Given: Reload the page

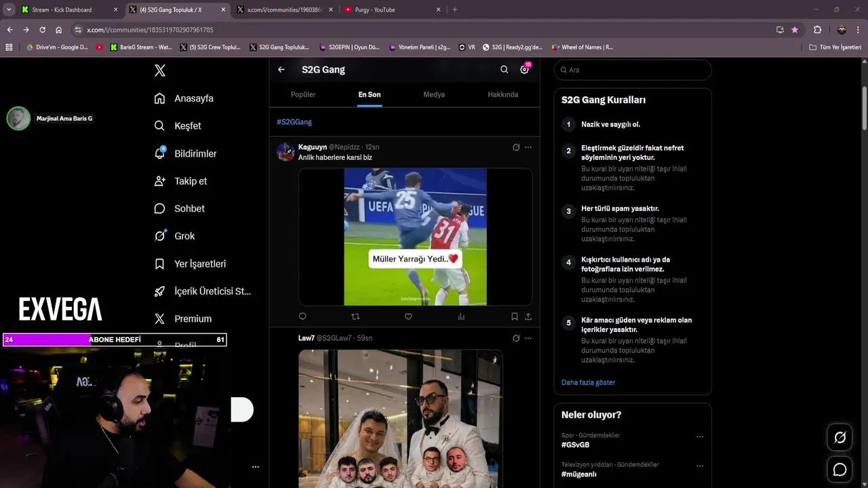Looking at the screenshot, I should tap(42, 30).
